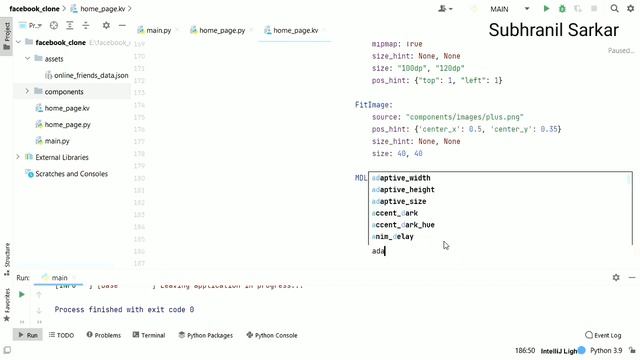640x360 pixels.
Task: Toggle the Project tool window sidebar button
Action: 7,36
